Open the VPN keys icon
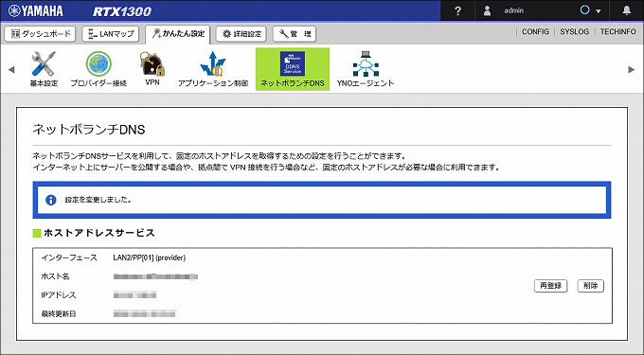Screen dimensions: 644x355 (x=152, y=64)
